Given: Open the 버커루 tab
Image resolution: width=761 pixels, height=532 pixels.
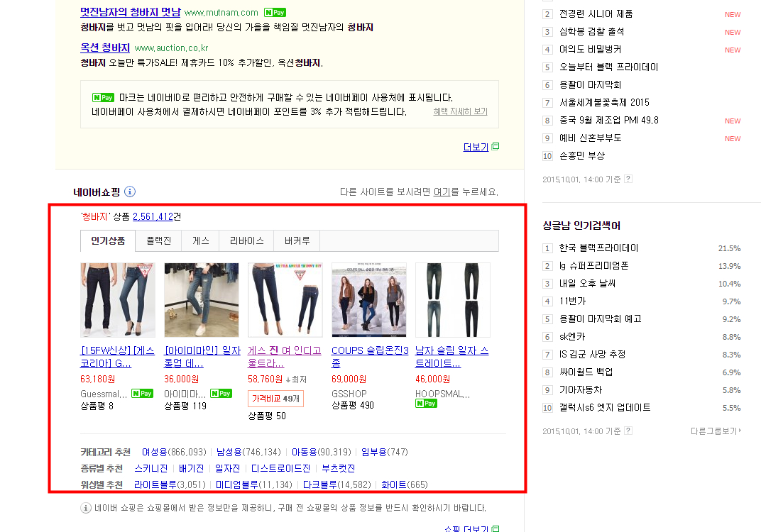Looking at the screenshot, I should (x=297, y=240).
